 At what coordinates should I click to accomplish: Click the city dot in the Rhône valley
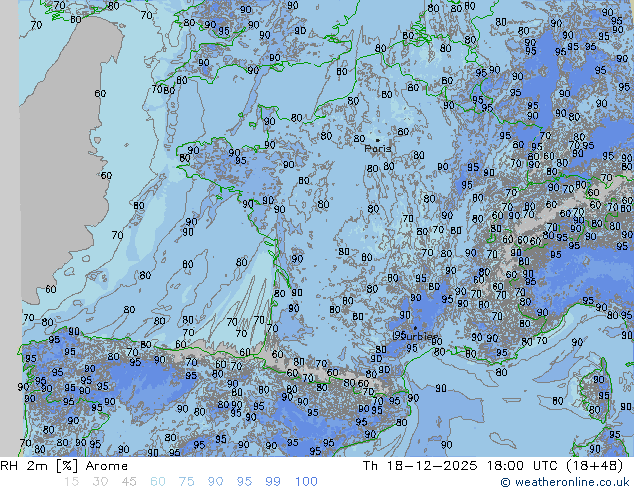click(x=415, y=328)
